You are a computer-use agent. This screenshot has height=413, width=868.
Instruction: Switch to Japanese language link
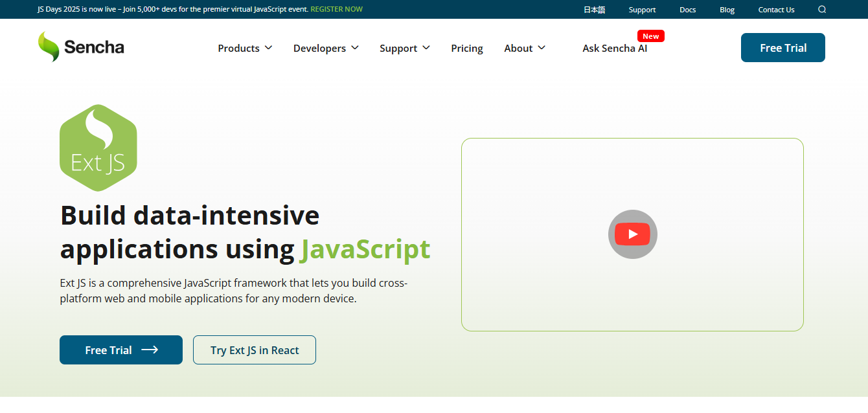click(594, 9)
